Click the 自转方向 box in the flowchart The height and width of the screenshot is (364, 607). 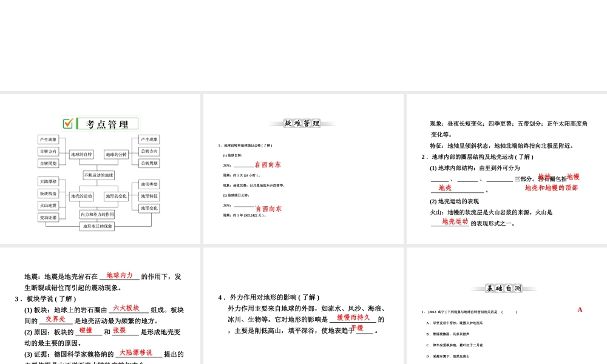pyautogui.click(x=49, y=151)
